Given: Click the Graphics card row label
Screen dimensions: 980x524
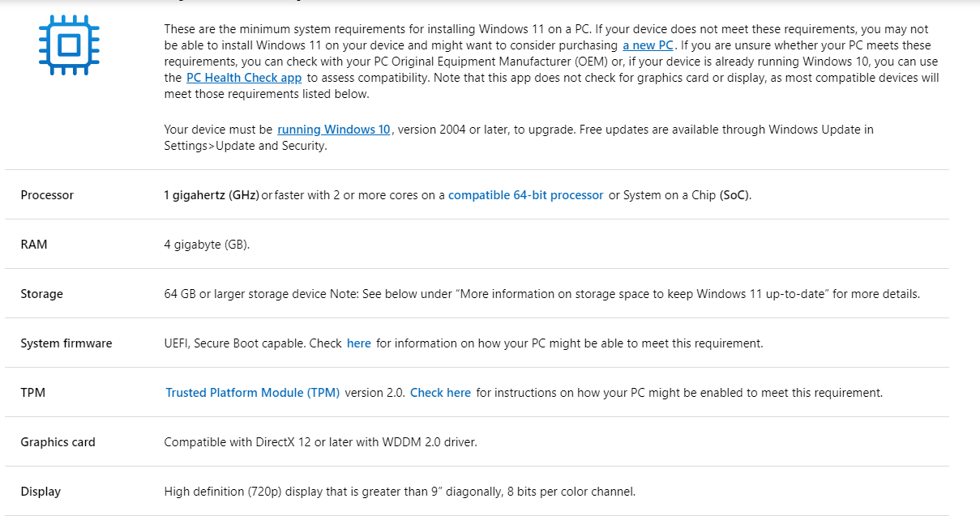Looking at the screenshot, I should pos(58,442).
